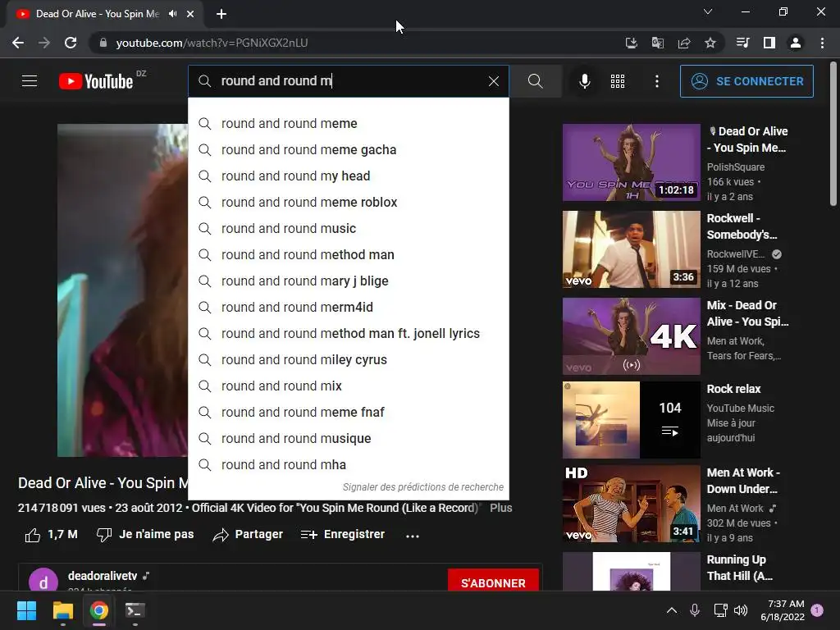Bookmark this tab with the star
The height and width of the screenshot is (630, 840).
tap(710, 43)
